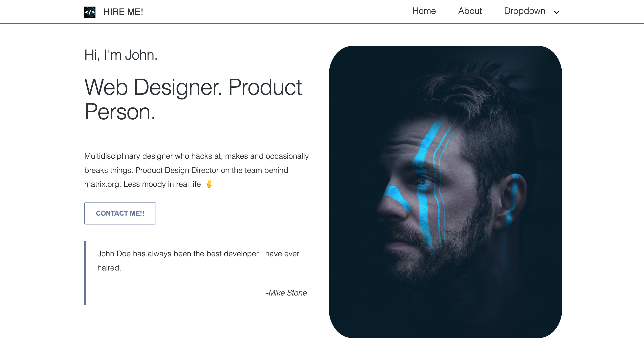Expand the Dropdown navigation menu
Screen dimensions: 644x363
coord(532,11)
